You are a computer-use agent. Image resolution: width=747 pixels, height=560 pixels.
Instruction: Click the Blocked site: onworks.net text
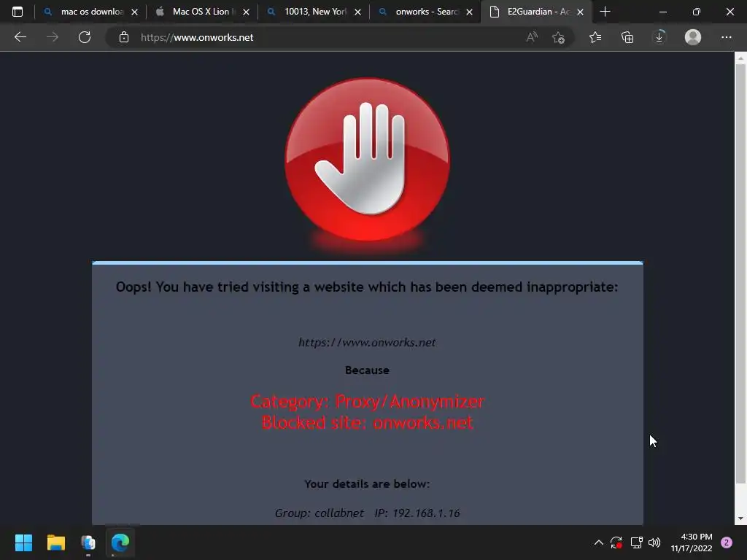368,422
